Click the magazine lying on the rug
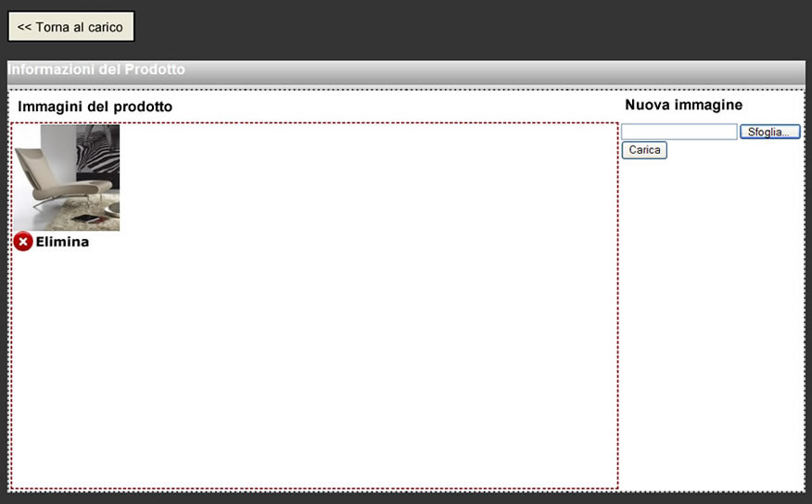 point(85,220)
